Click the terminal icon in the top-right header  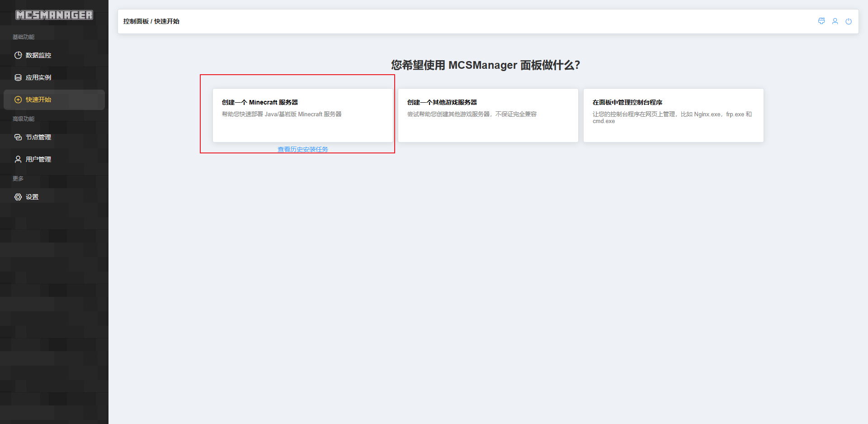click(821, 21)
